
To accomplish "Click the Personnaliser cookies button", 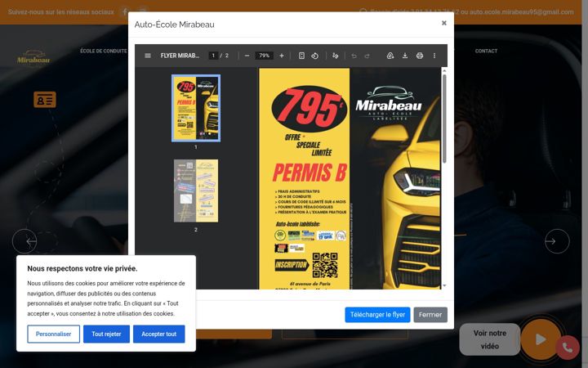I will click(x=53, y=334).
